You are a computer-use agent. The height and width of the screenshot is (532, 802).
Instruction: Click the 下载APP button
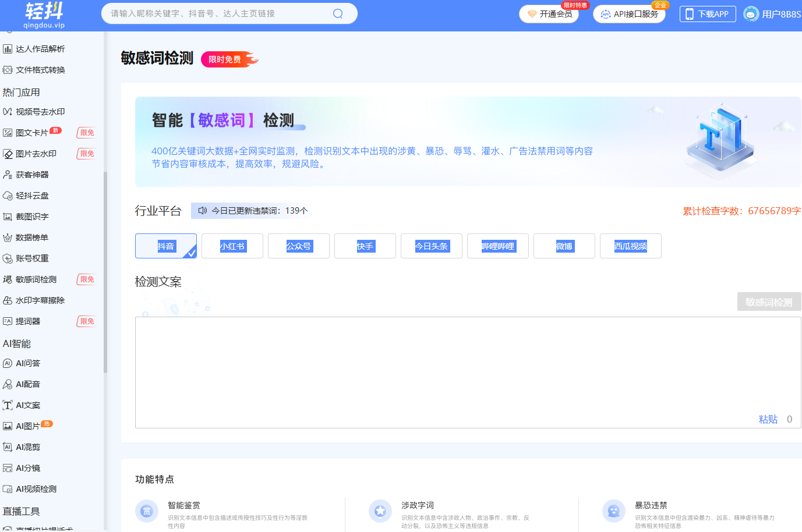click(708, 14)
